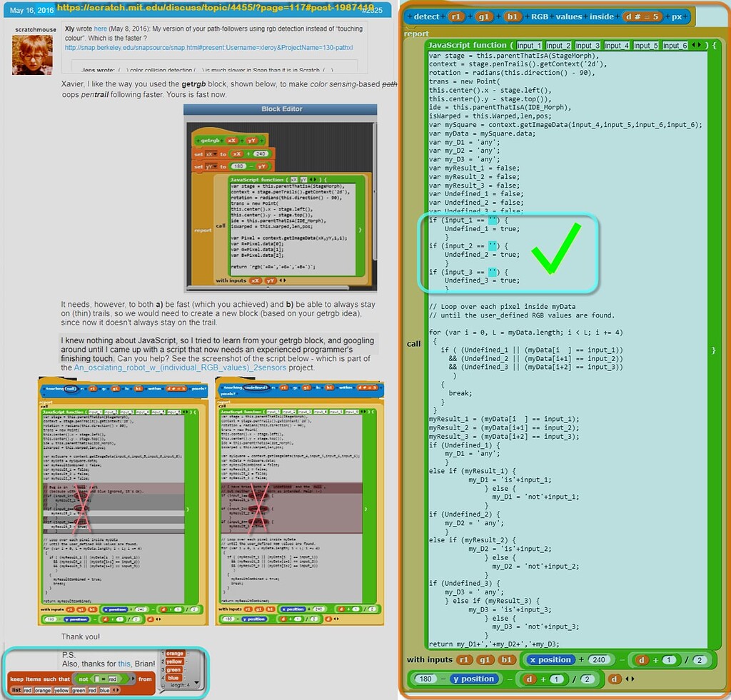Click the 'red' color item in the list block

pyautogui.click(x=26, y=689)
